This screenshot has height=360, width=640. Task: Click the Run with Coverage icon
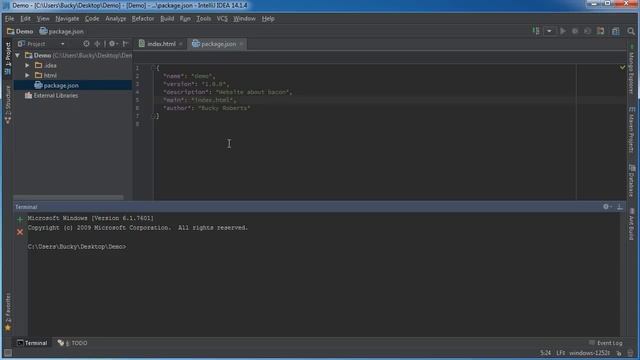point(587,31)
